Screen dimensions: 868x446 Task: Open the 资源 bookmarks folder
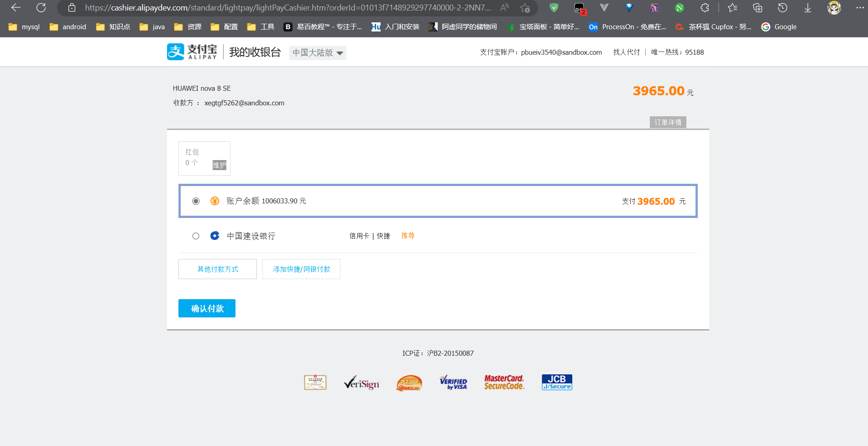188,27
